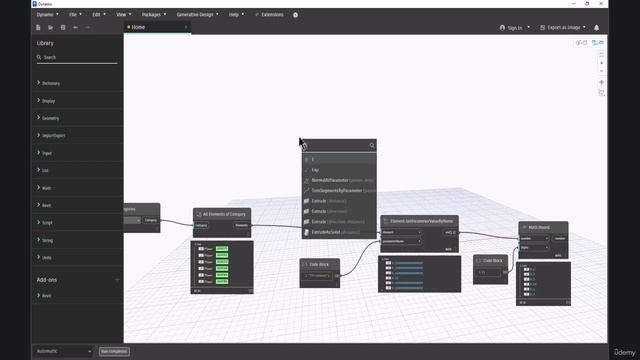Click the save toolbar icon
The width and height of the screenshot is (640, 360).
63,27
